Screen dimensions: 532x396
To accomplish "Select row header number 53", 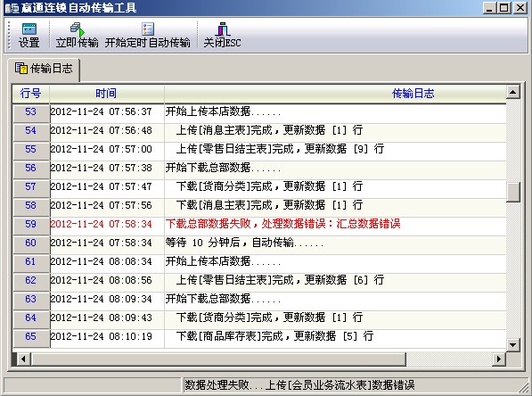I will point(31,111).
